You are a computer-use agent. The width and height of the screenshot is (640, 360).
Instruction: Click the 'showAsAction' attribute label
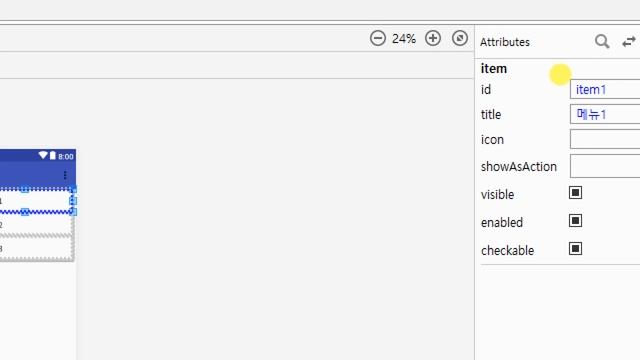coord(518,167)
